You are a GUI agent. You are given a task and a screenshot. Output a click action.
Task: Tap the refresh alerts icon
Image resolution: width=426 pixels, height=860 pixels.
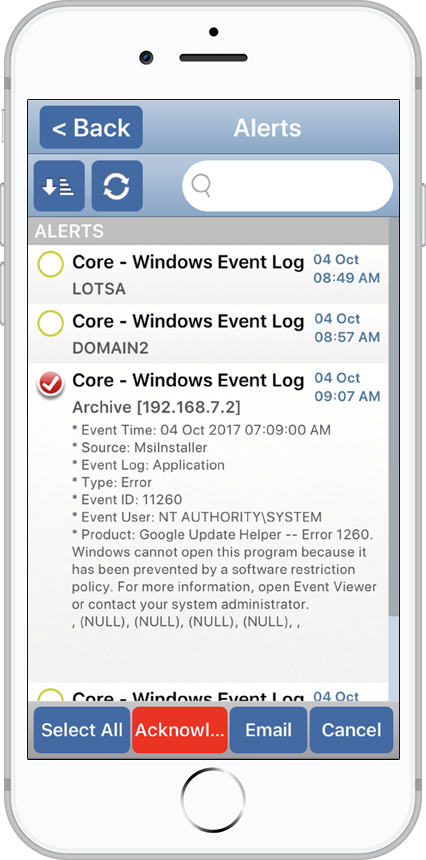pyautogui.click(x=117, y=186)
